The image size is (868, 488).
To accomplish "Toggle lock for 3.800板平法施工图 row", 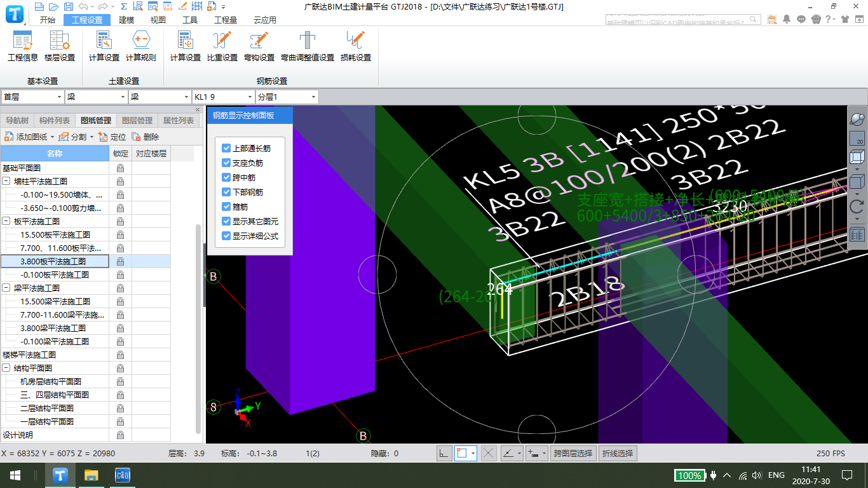I will pos(120,261).
